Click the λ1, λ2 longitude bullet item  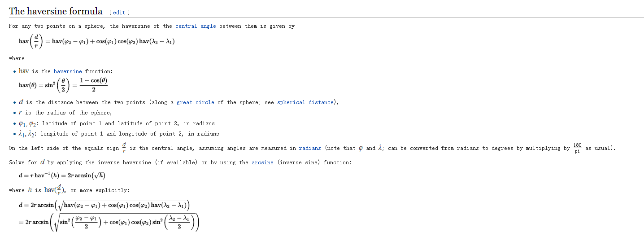click(119, 134)
